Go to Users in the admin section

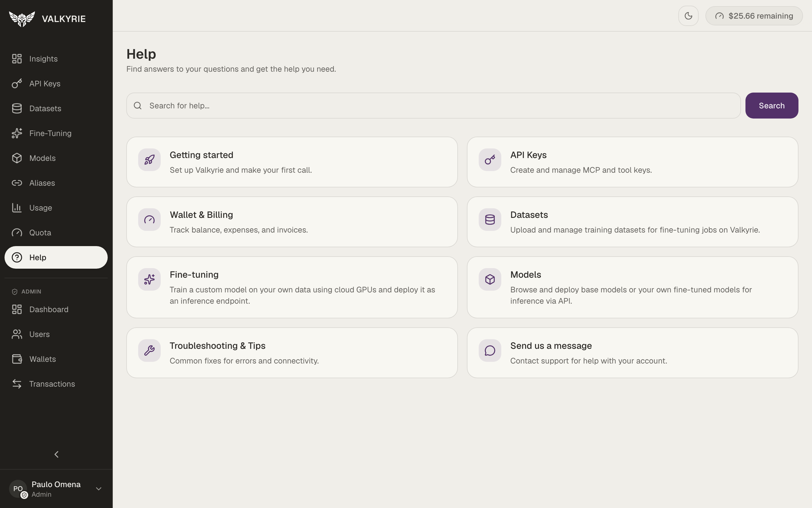(56, 334)
